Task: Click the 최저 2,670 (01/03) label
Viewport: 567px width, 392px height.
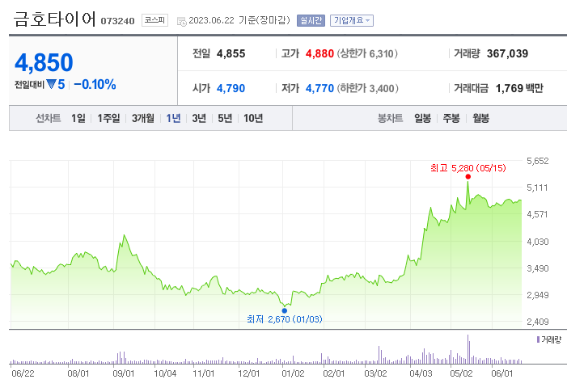Action: 284,319
